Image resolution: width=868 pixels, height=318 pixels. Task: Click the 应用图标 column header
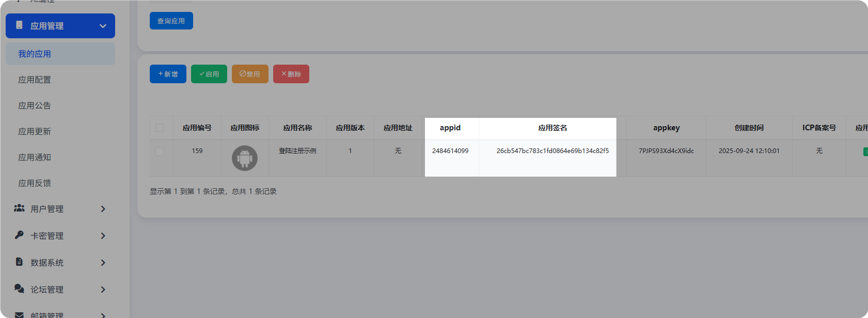245,128
